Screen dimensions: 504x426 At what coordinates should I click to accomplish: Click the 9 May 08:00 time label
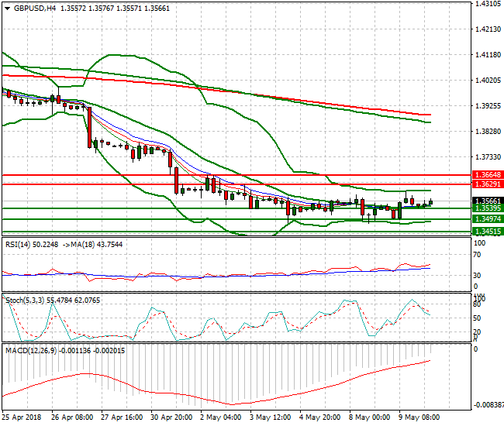(x=419, y=417)
